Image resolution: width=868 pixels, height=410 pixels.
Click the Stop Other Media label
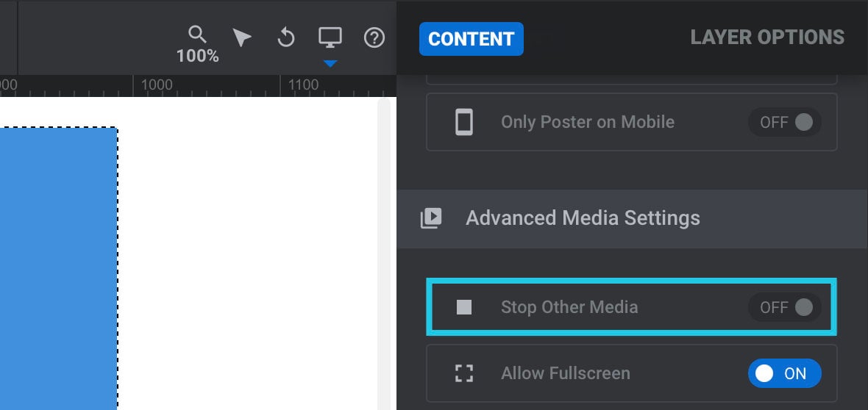click(x=569, y=307)
